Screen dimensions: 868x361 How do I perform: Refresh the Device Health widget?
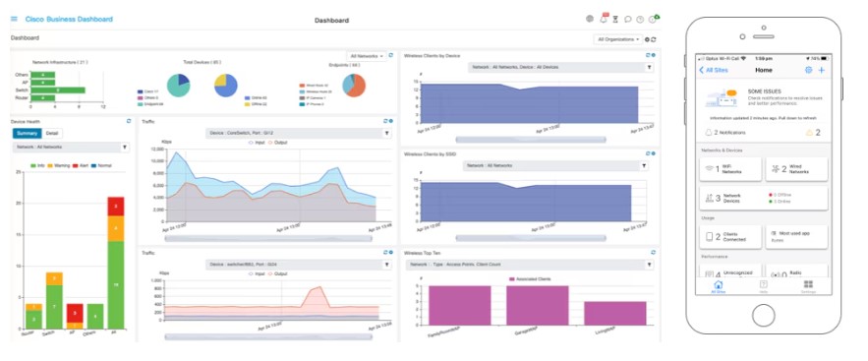(x=129, y=121)
